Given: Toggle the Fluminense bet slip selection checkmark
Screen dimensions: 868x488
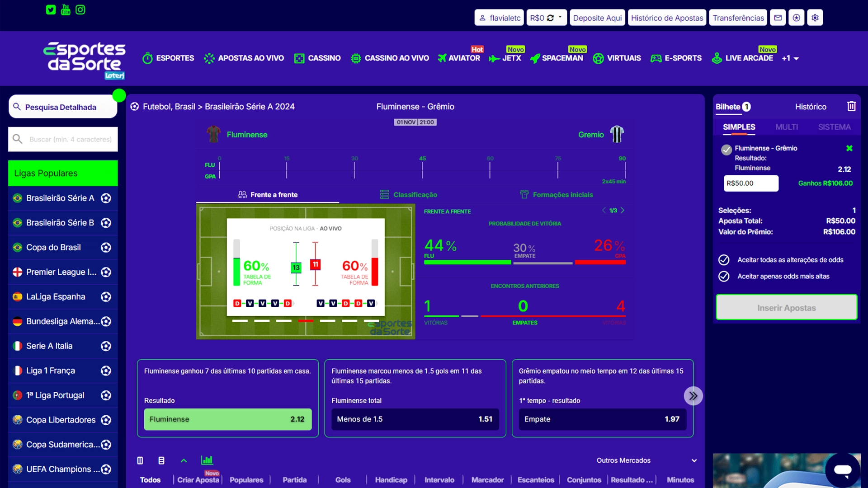Looking at the screenshot, I should 726,150.
